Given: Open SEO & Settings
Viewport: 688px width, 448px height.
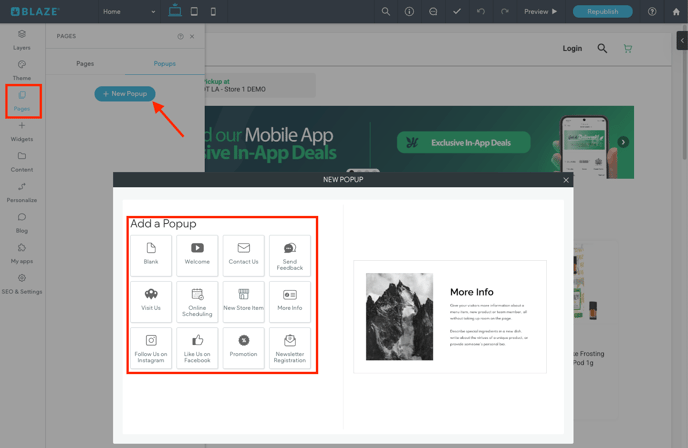Looking at the screenshot, I should pos(21,284).
